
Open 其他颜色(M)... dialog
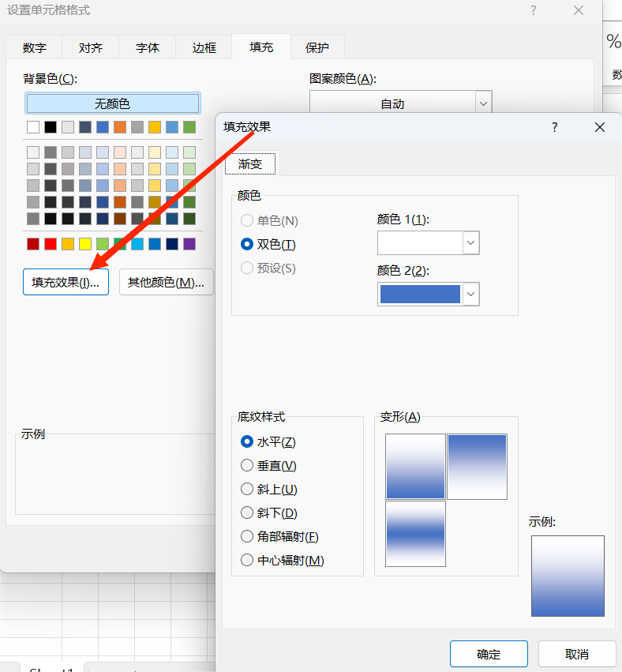pos(167,282)
